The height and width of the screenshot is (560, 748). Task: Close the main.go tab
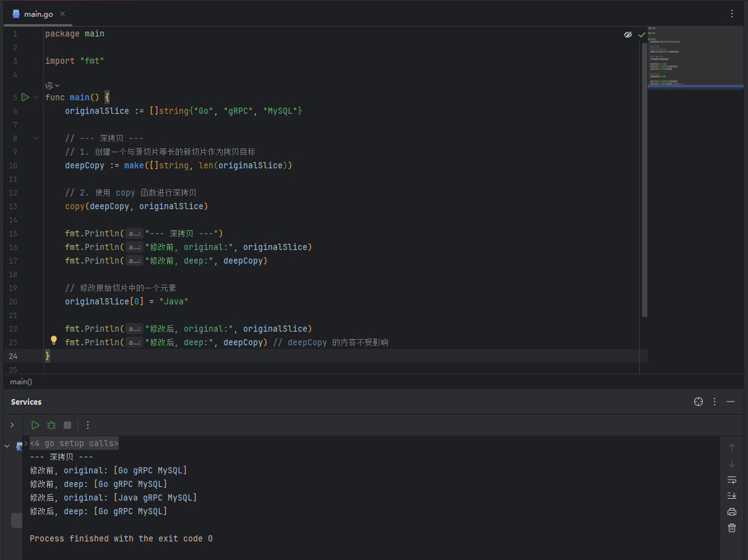tap(64, 14)
